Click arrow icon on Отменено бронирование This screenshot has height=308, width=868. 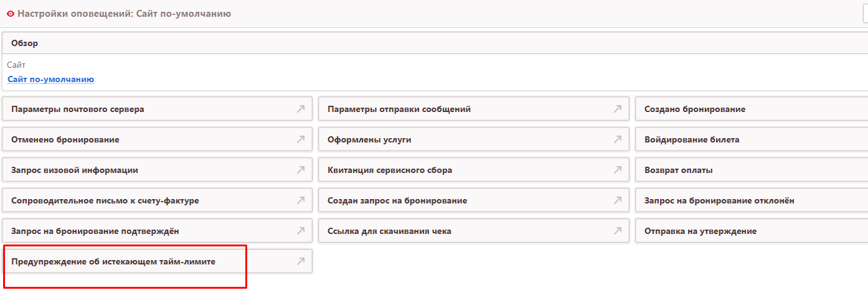tap(300, 139)
